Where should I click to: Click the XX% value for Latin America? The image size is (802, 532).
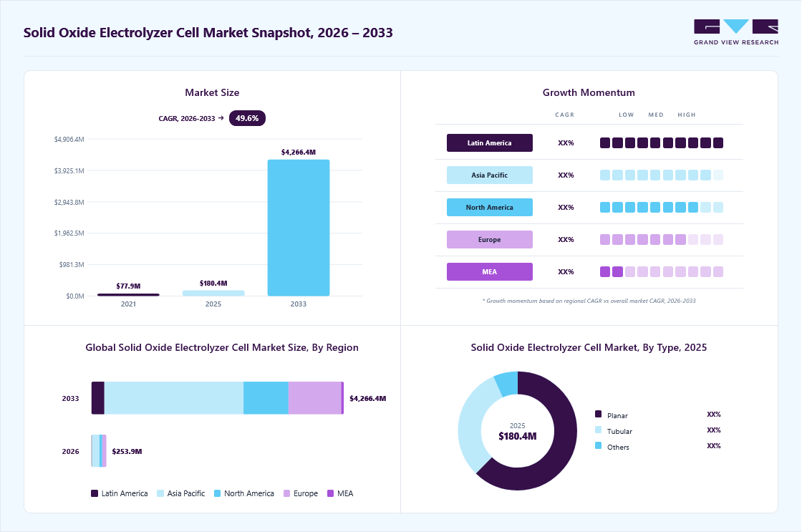[x=566, y=142]
